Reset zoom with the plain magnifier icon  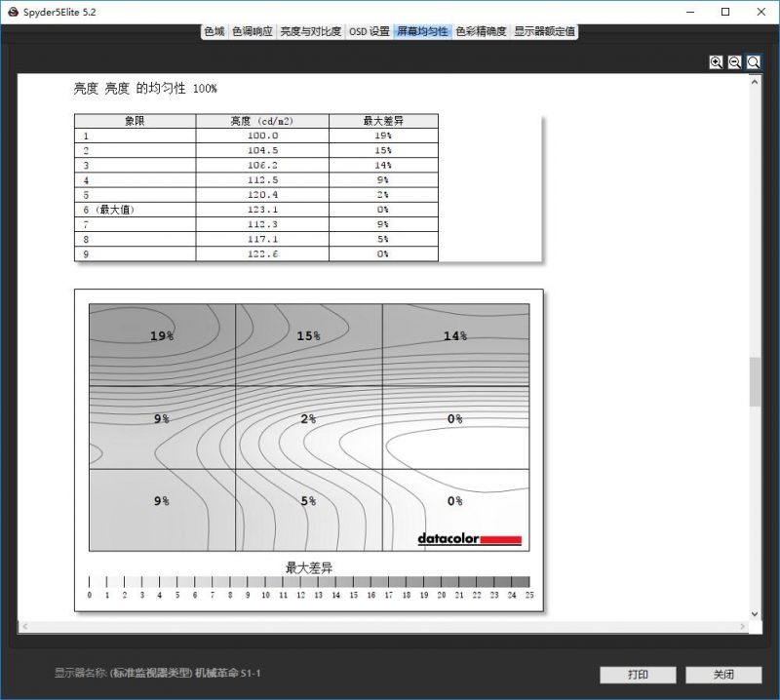754,61
